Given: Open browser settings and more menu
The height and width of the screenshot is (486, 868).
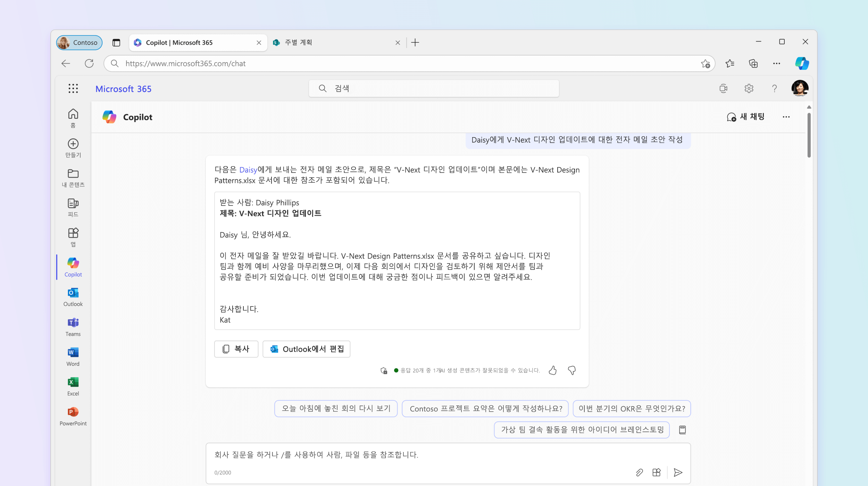Looking at the screenshot, I should 777,64.
